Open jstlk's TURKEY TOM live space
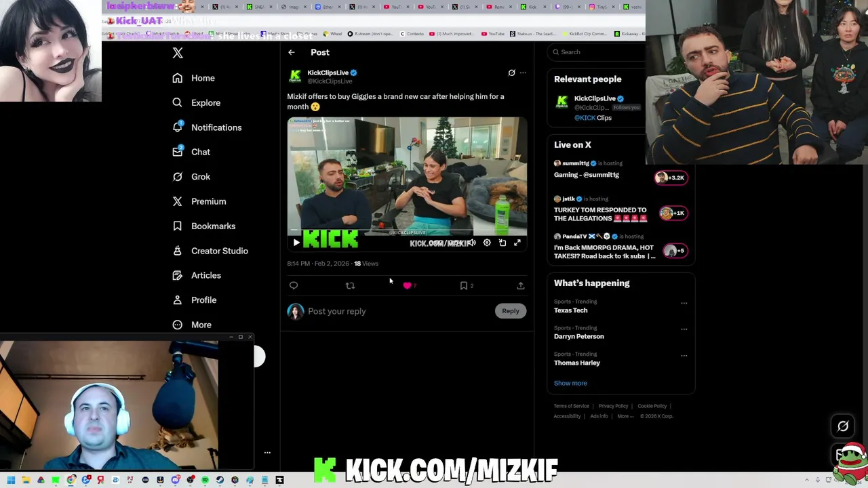The image size is (868, 488). tap(600, 214)
